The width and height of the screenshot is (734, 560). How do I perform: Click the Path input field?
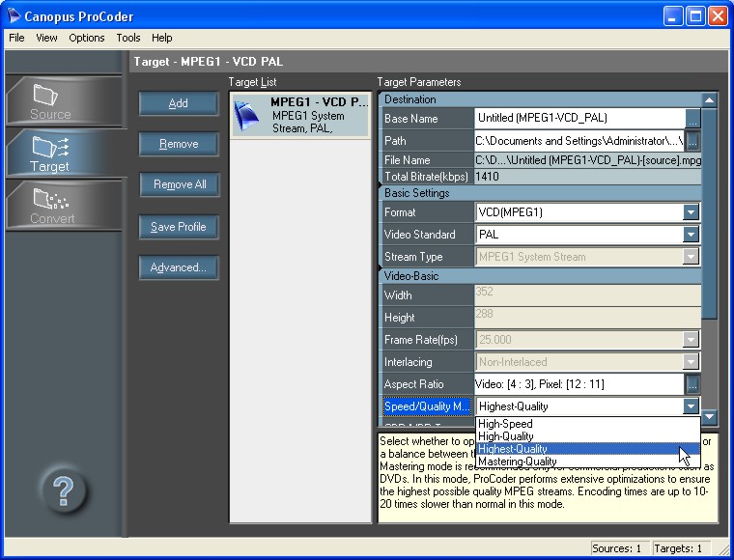coord(579,141)
